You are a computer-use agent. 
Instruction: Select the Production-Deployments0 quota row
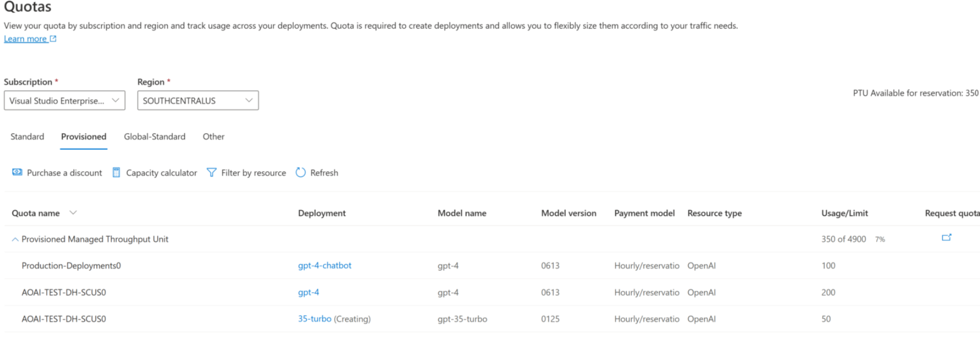tap(71, 265)
